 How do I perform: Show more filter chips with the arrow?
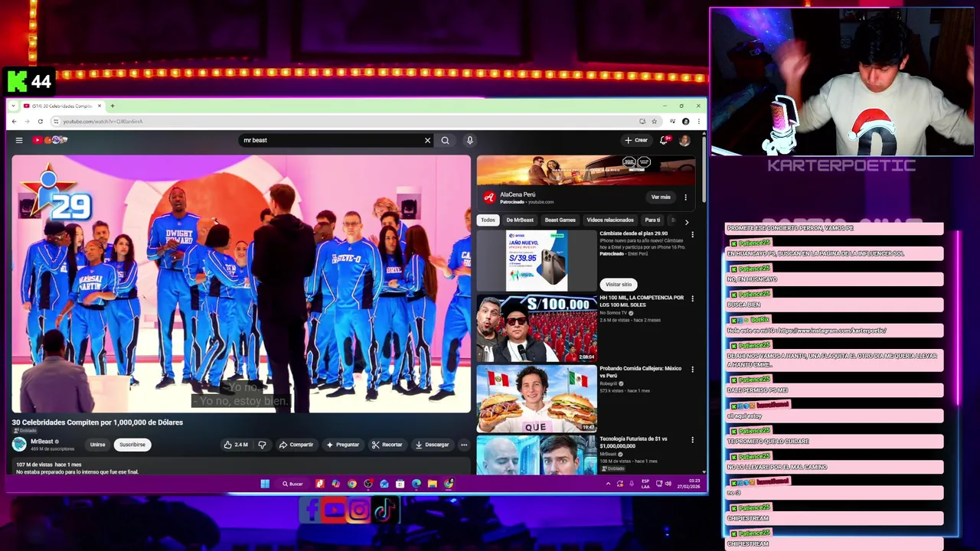click(x=686, y=222)
